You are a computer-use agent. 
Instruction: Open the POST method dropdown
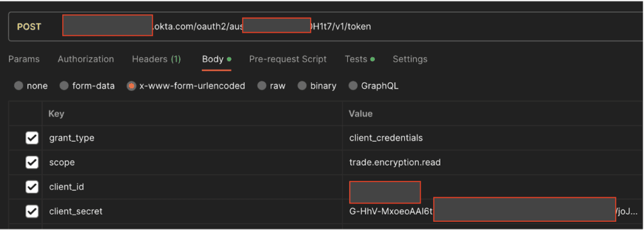click(x=29, y=26)
